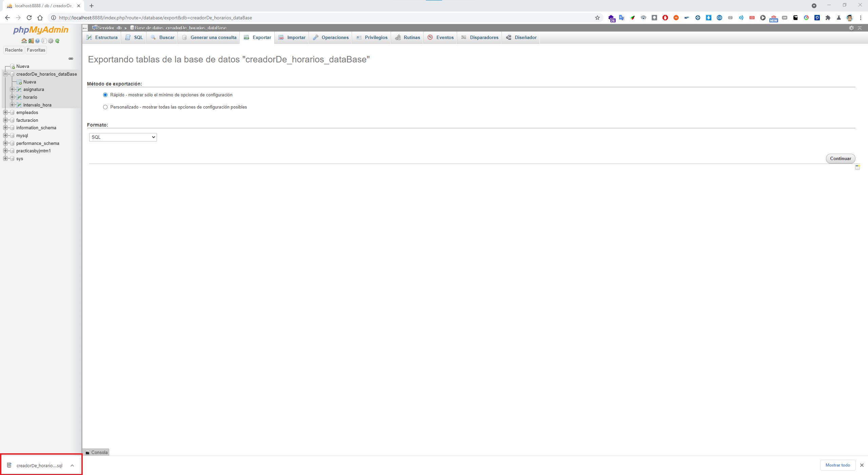Viewport: 868px width, 475px height.
Task: Select Rápido export method radio button
Action: (x=105, y=95)
